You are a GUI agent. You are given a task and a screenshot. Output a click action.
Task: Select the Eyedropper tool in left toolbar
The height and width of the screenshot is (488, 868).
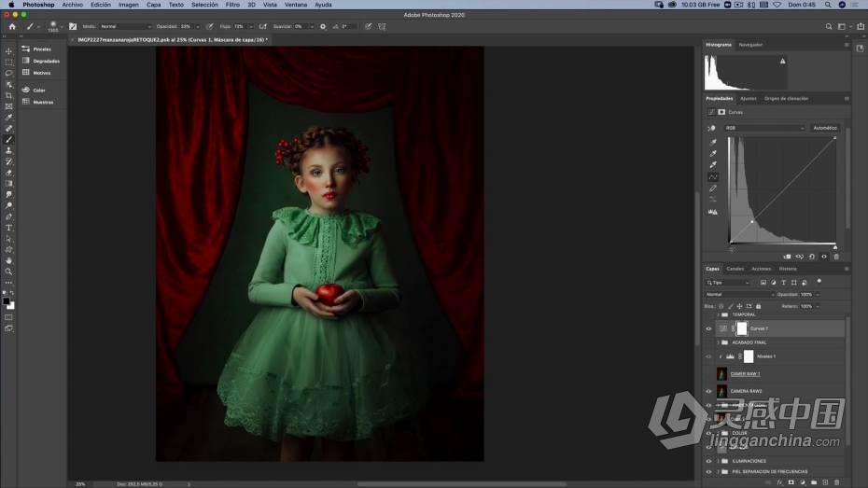8,118
